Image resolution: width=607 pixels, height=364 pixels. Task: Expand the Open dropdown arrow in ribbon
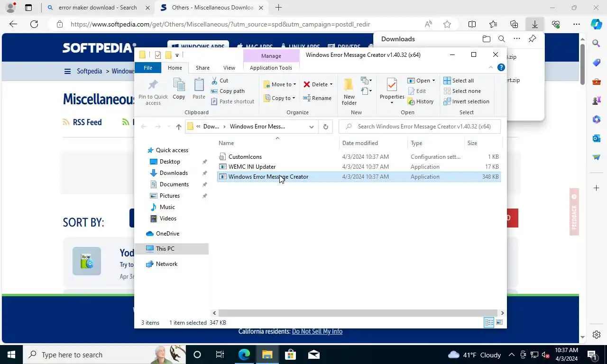(x=433, y=81)
